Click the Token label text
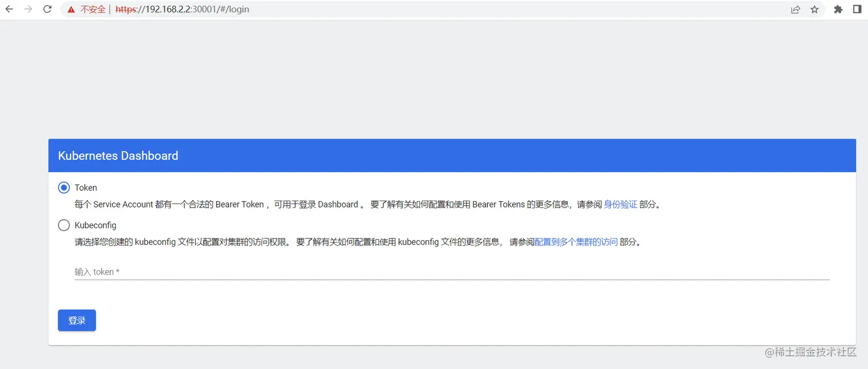Screen dimensions: 868x369 point(86,187)
